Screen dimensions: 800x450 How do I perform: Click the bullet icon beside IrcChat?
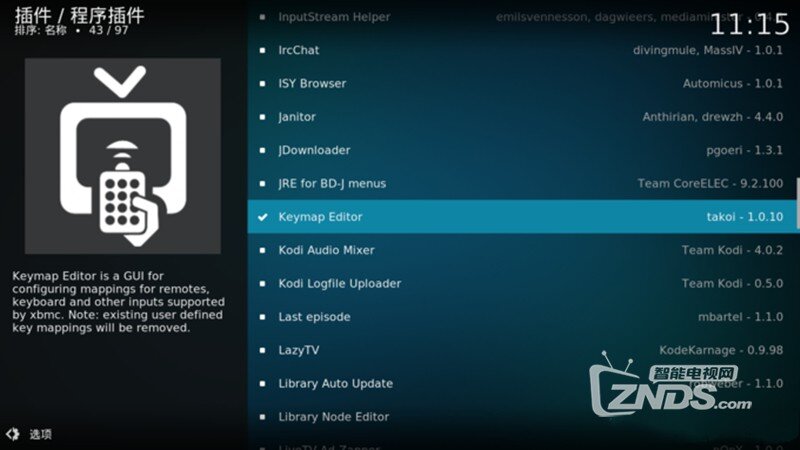tap(262, 51)
